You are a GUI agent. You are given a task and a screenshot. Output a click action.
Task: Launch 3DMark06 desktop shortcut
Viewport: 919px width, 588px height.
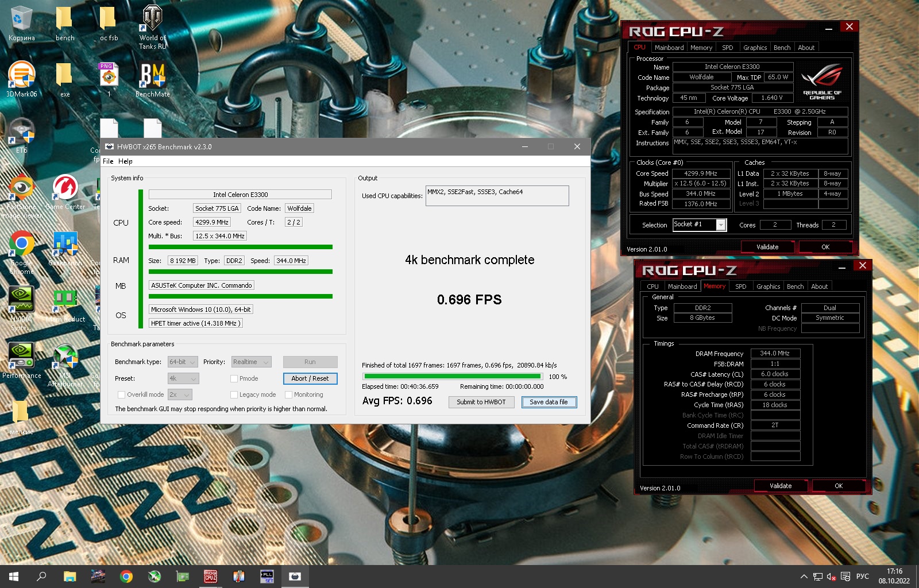click(x=21, y=79)
